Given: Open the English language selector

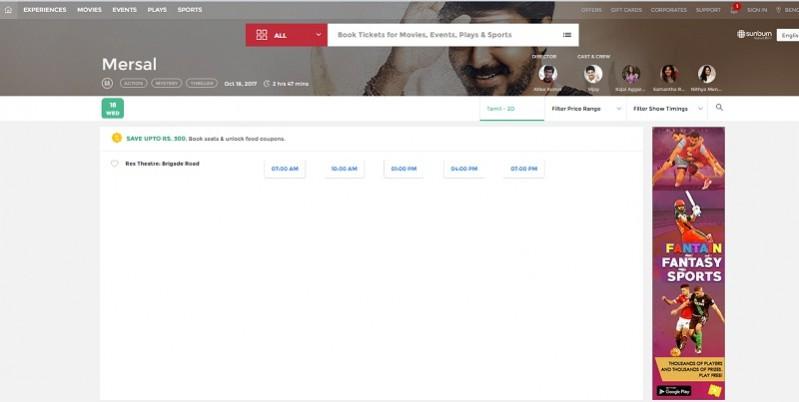Looking at the screenshot, I should pyautogui.click(x=788, y=35).
